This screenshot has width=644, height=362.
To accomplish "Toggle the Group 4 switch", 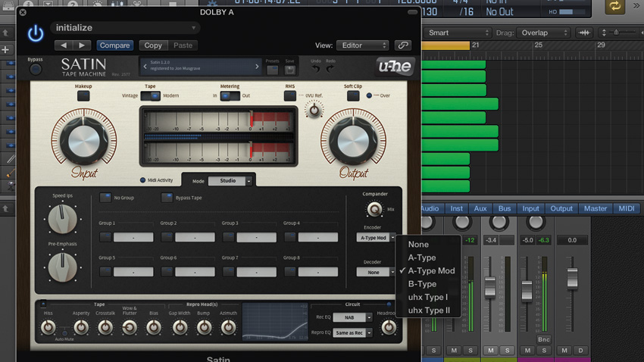I will tap(290, 237).
